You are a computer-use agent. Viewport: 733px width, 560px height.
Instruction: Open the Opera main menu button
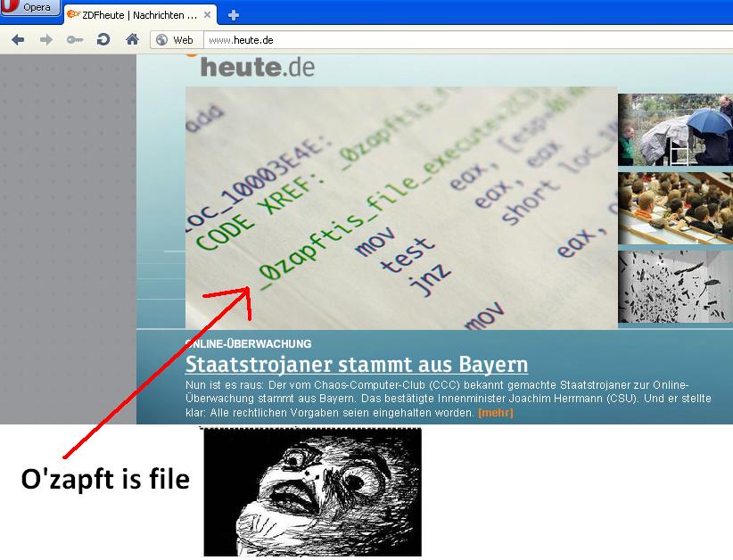30,8
